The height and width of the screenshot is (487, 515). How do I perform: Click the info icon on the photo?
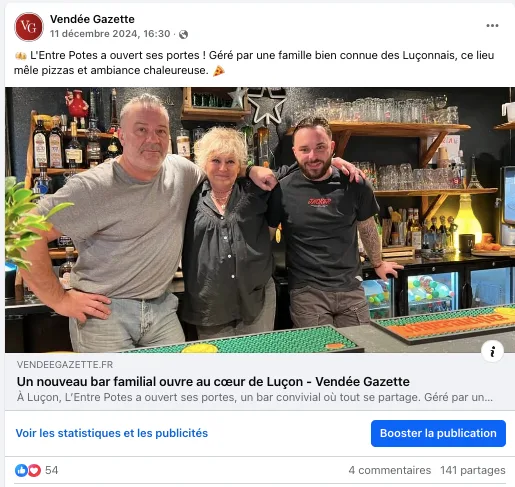click(x=492, y=351)
